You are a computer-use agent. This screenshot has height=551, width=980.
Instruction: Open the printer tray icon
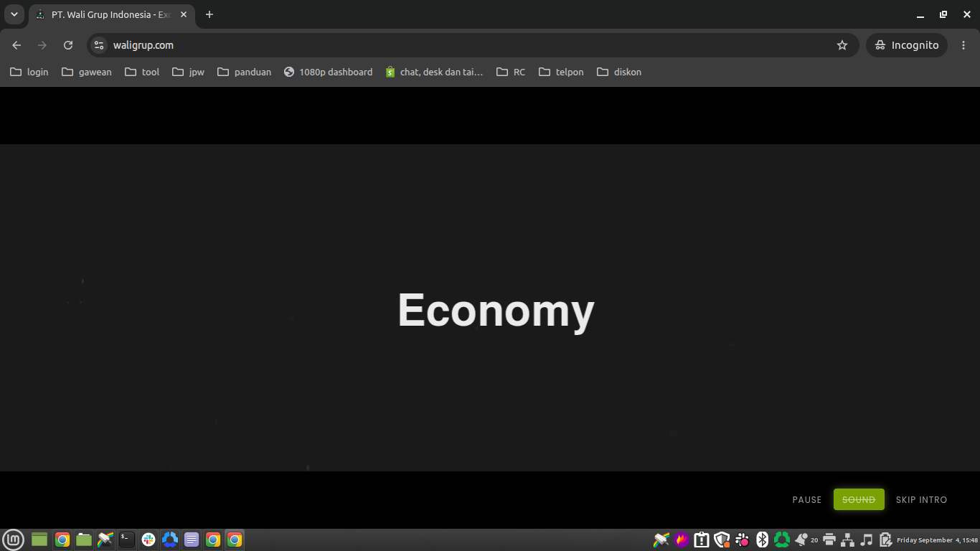click(829, 540)
